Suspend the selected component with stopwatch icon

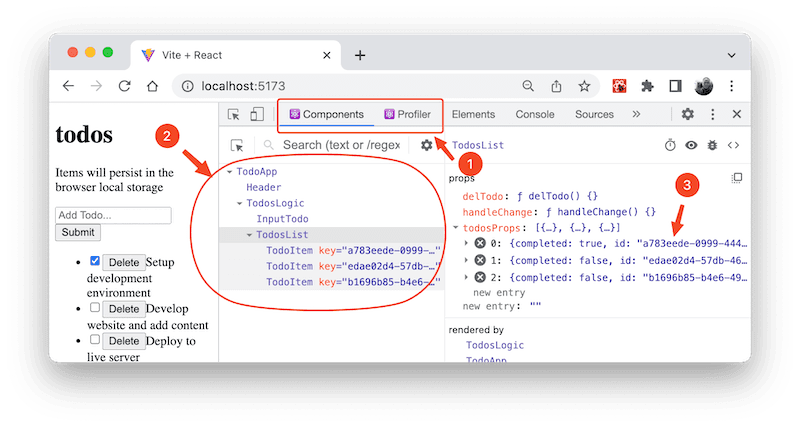pyautogui.click(x=670, y=145)
